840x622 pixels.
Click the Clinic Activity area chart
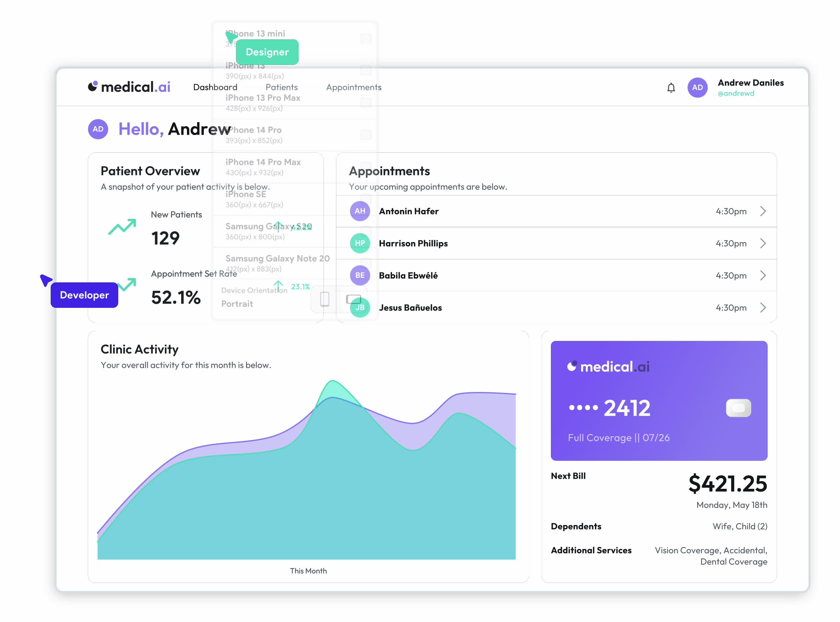point(306,470)
